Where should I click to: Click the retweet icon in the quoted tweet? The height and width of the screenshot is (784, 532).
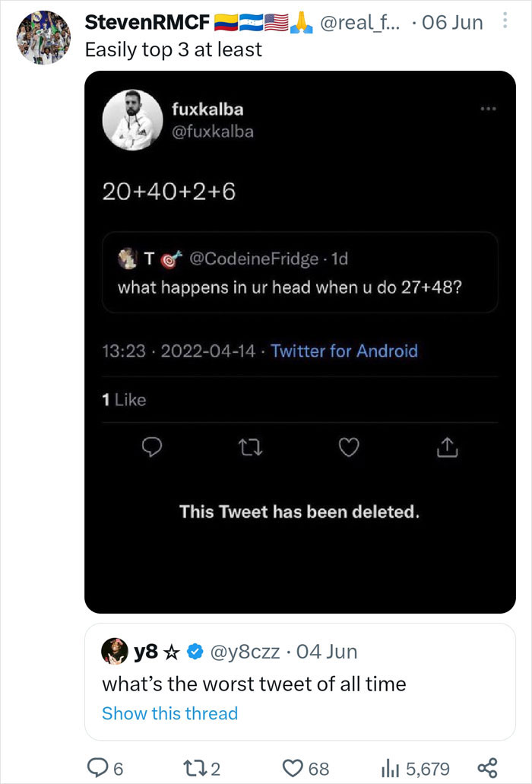tap(252, 447)
